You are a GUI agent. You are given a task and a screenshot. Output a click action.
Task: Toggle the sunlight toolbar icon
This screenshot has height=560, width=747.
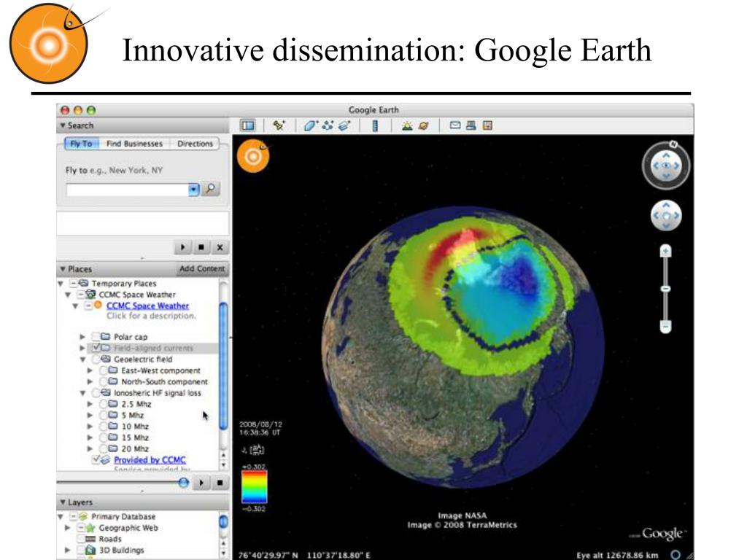coord(407,125)
